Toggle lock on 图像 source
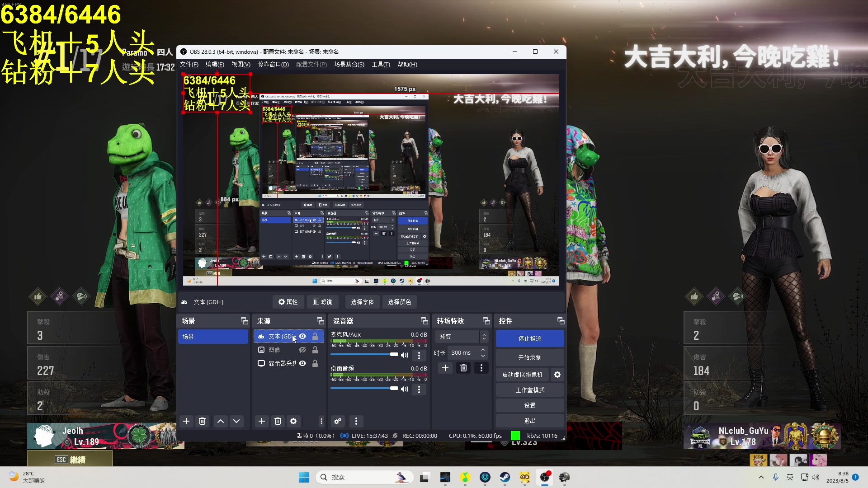This screenshot has width=868, height=488. [315, 350]
